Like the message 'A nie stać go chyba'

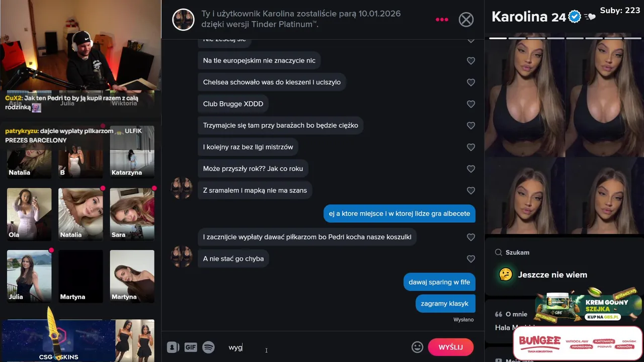coord(471,259)
